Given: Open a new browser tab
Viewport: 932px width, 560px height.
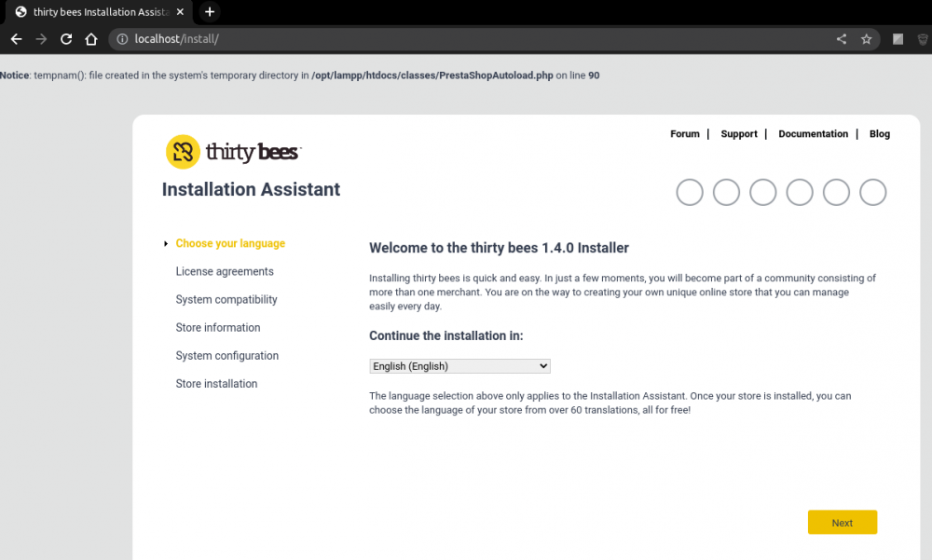Looking at the screenshot, I should tap(210, 12).
